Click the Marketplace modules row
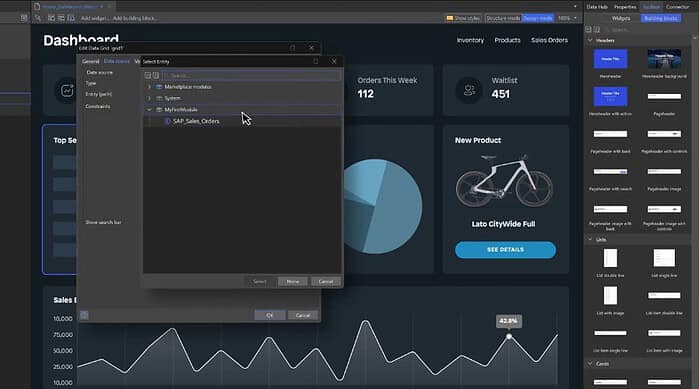The width and height of the screenshot is (699, 389). (243, 87)
